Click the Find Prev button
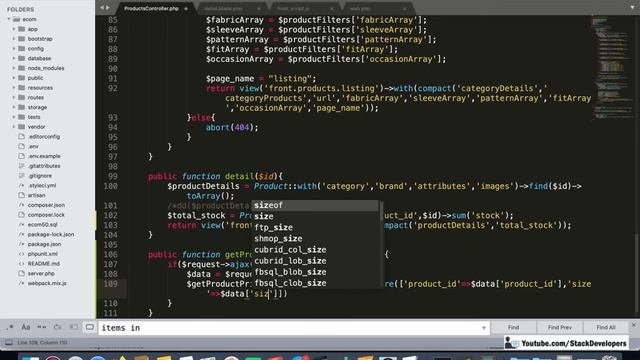 point(560,327)
